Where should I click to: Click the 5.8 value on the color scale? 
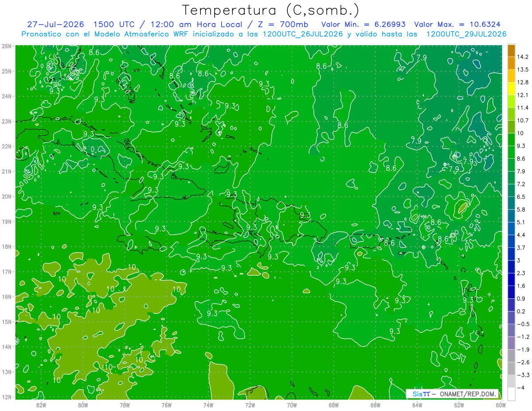click(521, 209)
